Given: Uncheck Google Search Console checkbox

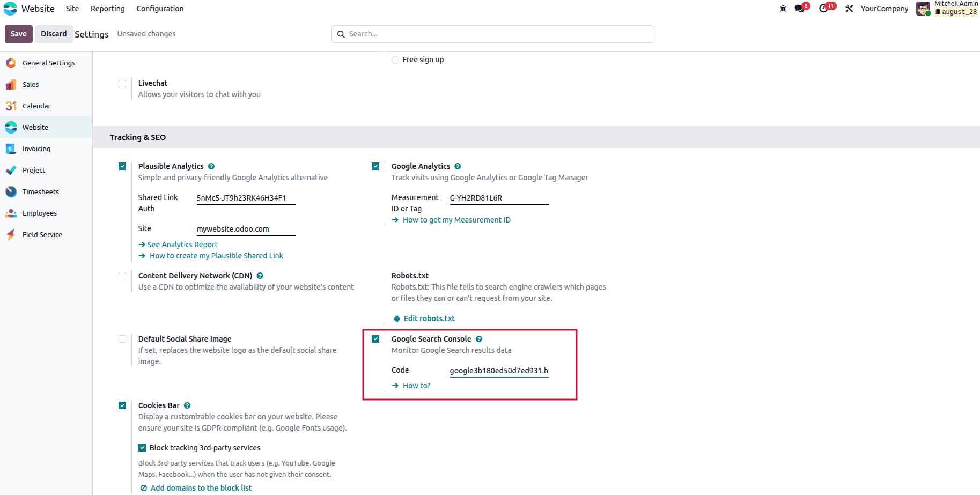Looking at the screenshot, I should point(375,339).
